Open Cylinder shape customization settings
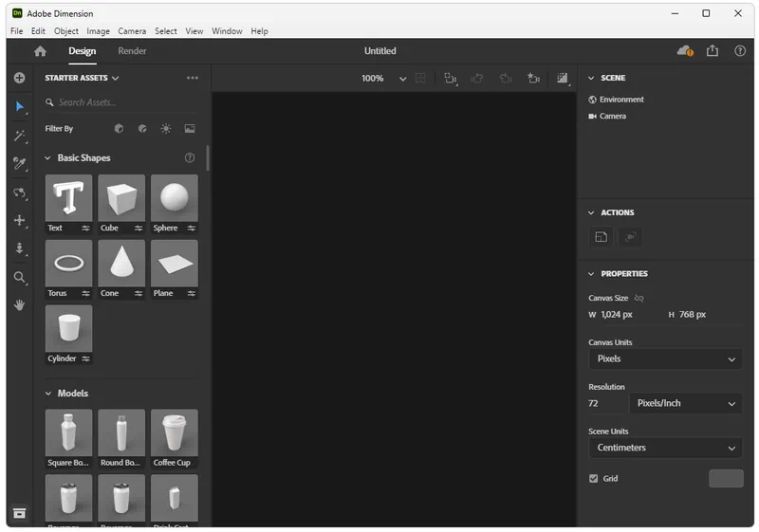 coord(85,358)
